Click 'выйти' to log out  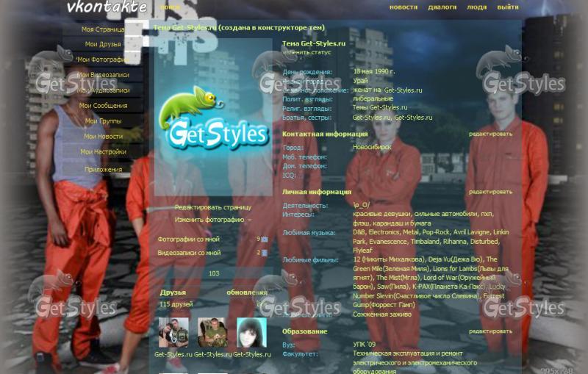(508, 7)
